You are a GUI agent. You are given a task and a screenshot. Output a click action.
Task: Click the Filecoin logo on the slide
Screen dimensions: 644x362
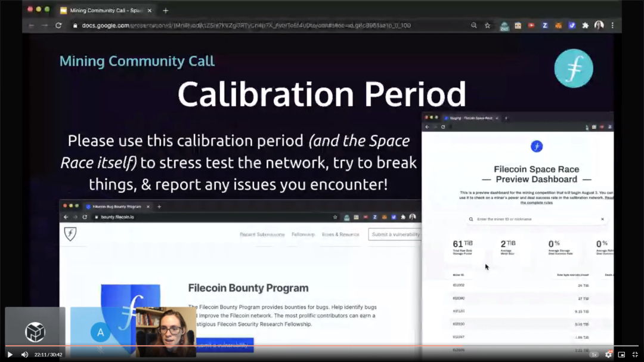(574, 68)
